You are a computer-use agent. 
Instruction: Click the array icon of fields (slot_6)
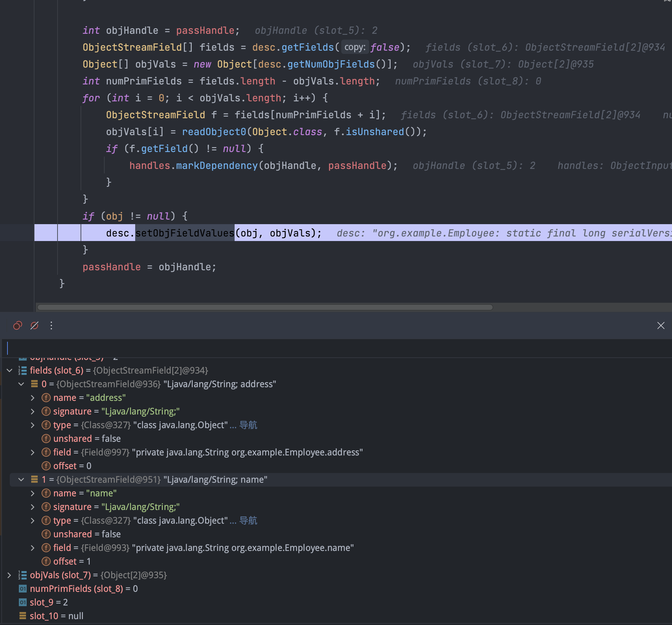click(23, 370)
